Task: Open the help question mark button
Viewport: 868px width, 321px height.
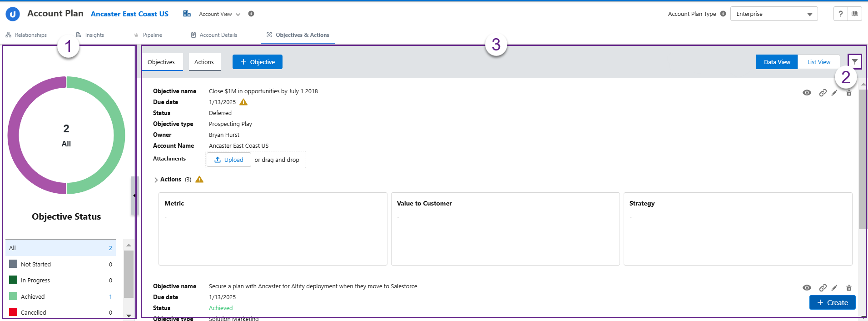Action: coord(840,14)
